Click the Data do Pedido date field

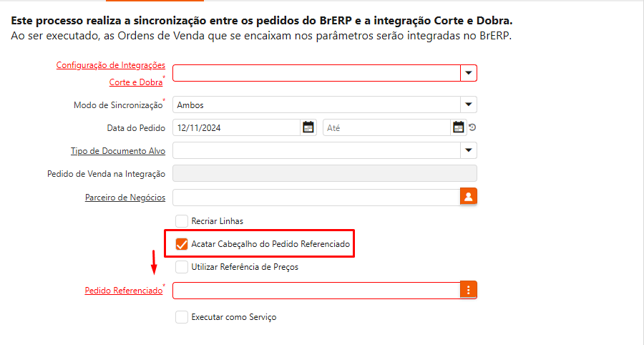pyautogui.click(x=236, y=127)
